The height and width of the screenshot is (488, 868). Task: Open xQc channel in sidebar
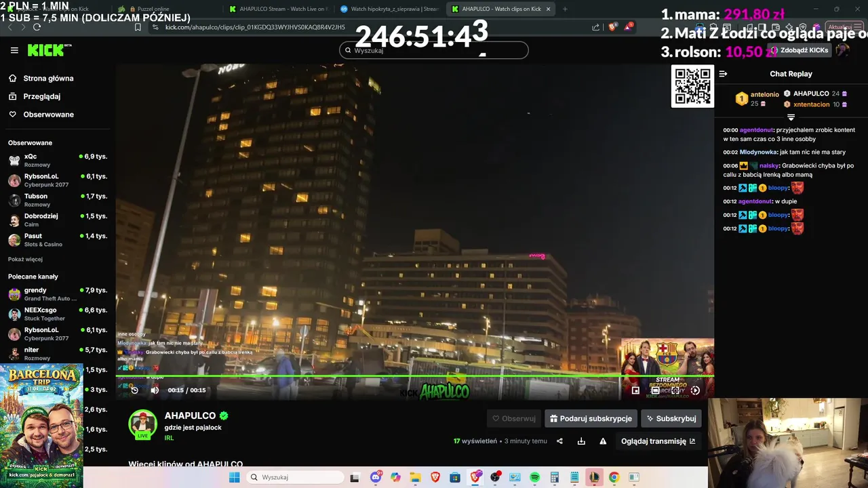pyautogui.click(x=58, y=160)
